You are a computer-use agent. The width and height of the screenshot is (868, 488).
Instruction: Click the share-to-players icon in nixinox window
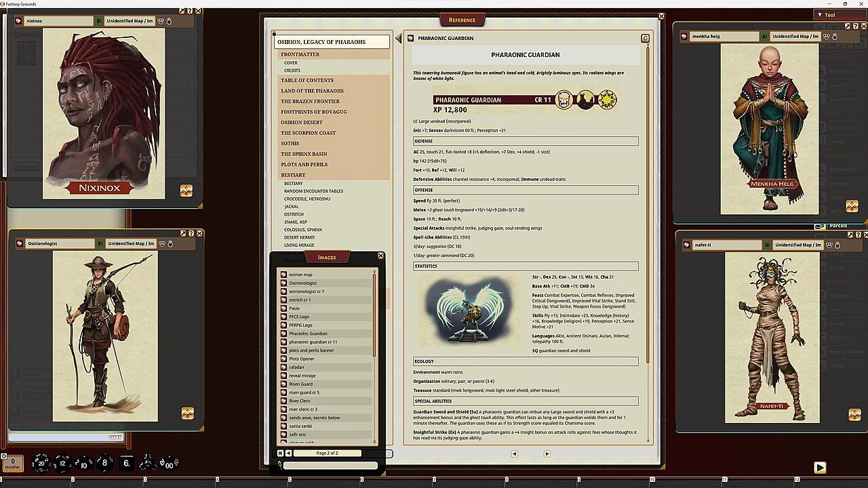[161, 21]
